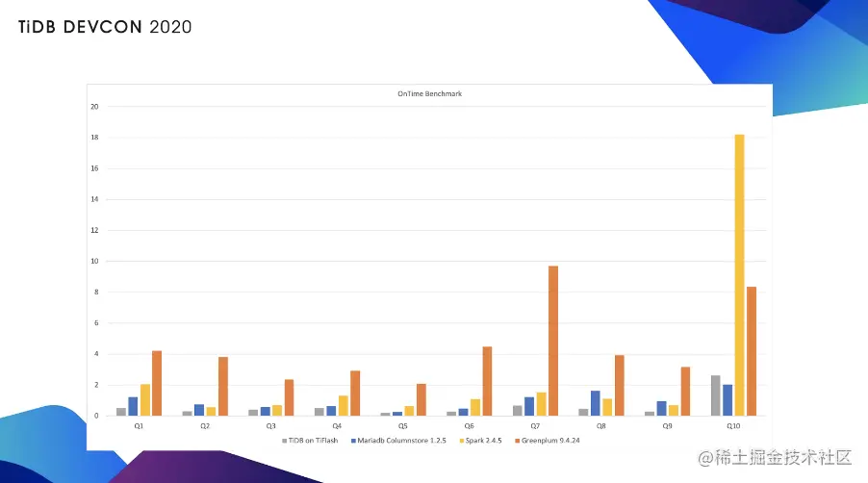Image resolution: width=868 pixels, height=483 pixels.
Task: Click the blue Mariadb Columnstore legend swatch
Action: tap(353, 441)
